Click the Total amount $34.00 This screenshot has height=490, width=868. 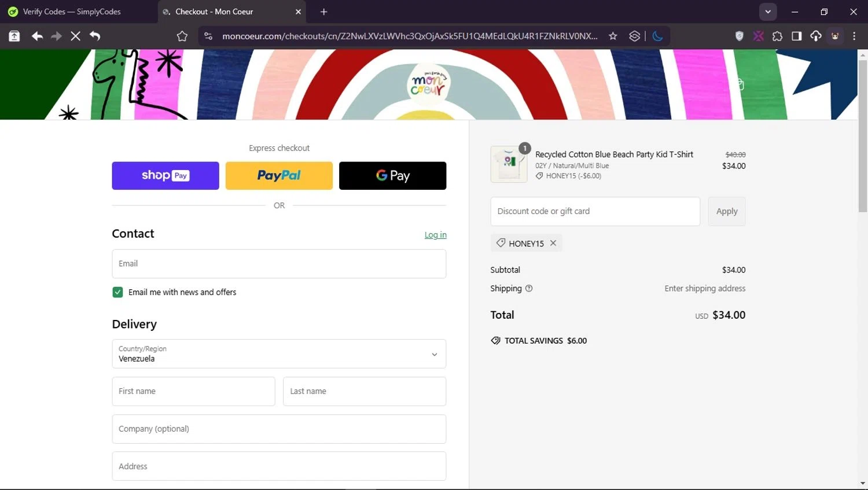pyautogui.click(x=729, y=315)
